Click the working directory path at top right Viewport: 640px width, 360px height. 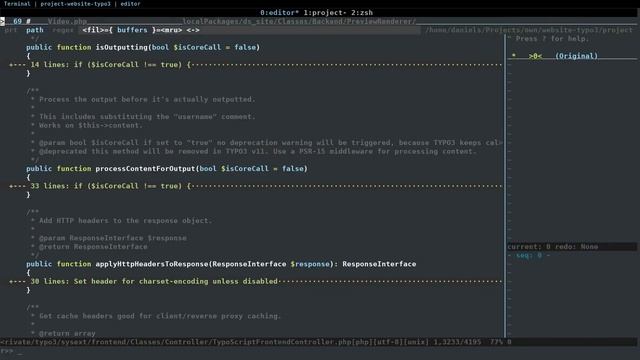(529, 30)
